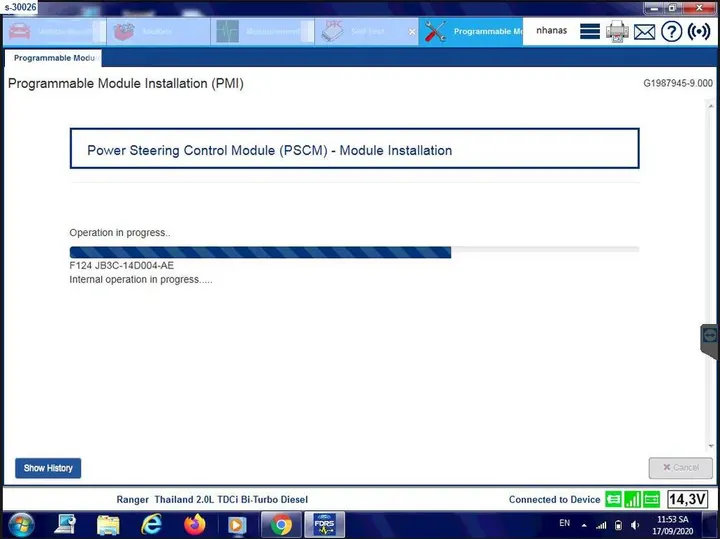
Task: Click the green VCM device status icon
Action: tap(613, 499)
